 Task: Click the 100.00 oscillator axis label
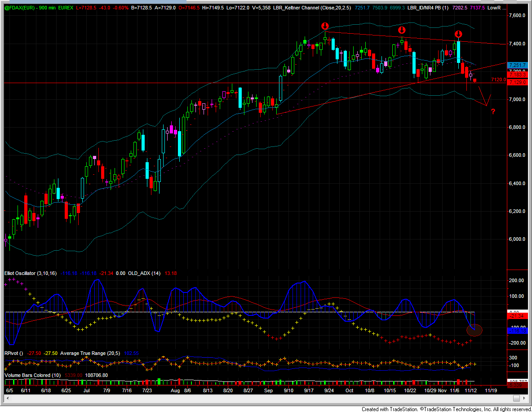click(x=516, y=296)
